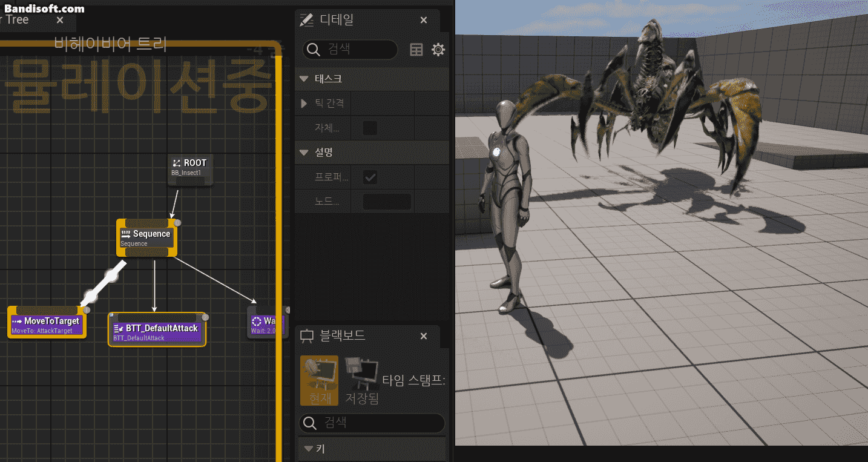The width and height of the screenshot is (868, 462).
Task: Focus the 블랙보드 search field
Action: pos(372,423)
